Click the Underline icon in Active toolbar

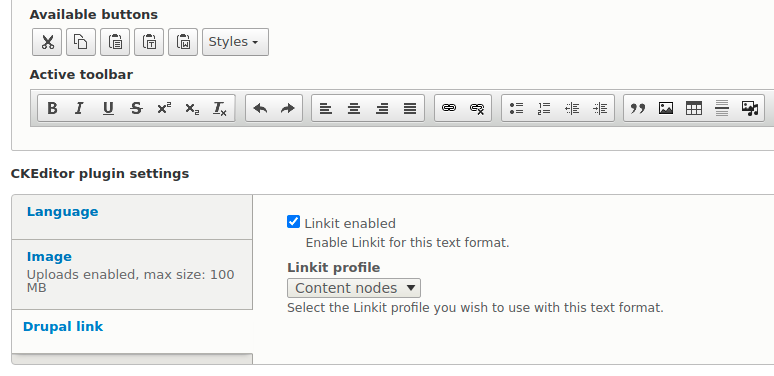point(108,108)
